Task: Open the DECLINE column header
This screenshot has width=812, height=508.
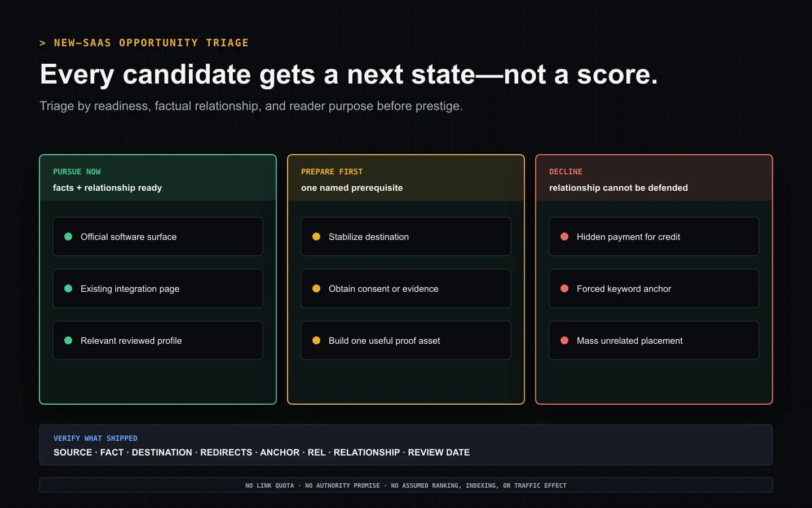Action: [x=654, y=178]
